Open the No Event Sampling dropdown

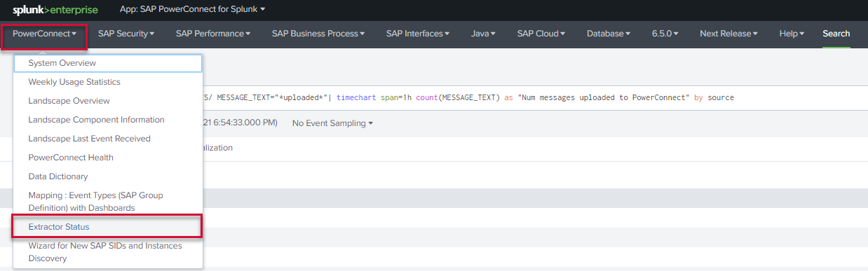332,123
